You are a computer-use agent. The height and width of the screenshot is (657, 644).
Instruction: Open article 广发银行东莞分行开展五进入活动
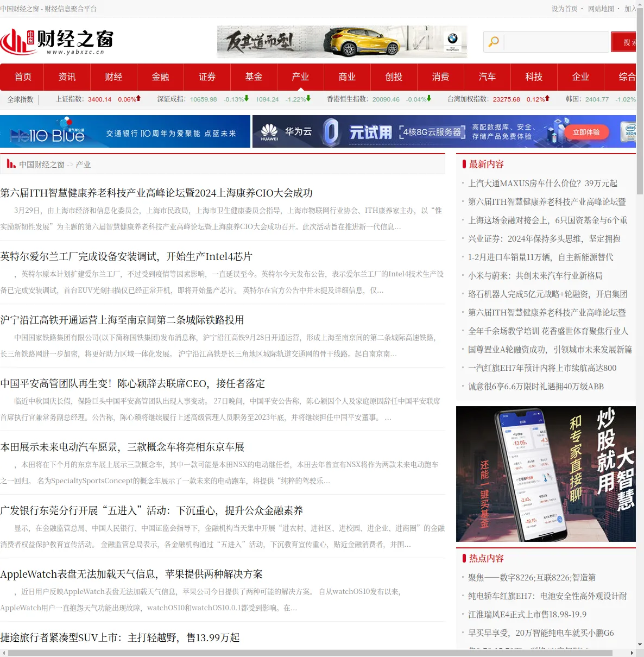[151, 510]
